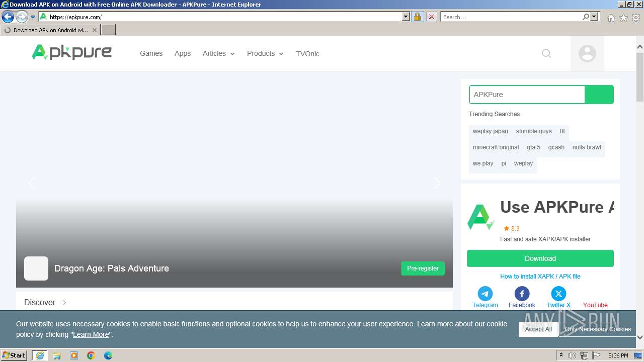Image resolution: width=644 pixels, height=362 pixels.
Task: Close the APKPure browser tab
Action: point(94,30)
